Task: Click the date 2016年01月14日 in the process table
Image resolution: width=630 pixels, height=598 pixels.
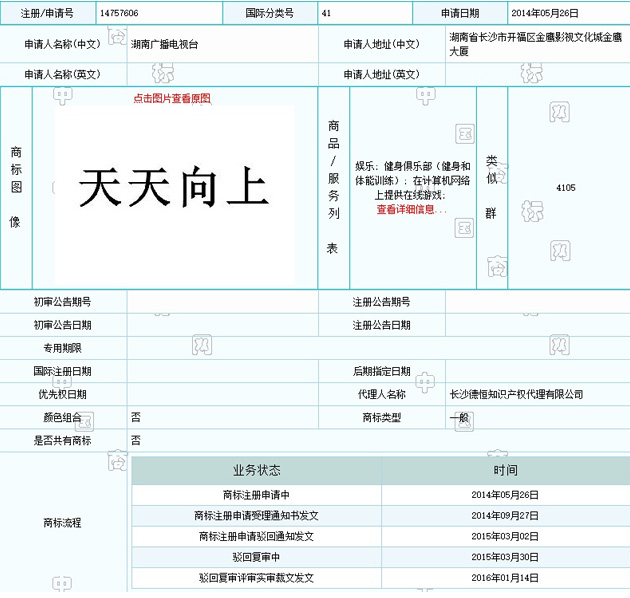Action: [x=505, y=578]
